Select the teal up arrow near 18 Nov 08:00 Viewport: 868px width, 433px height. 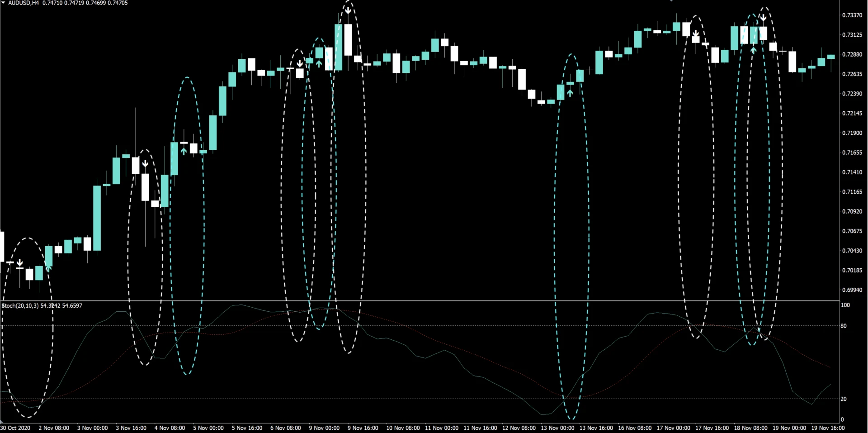point(753,50)
